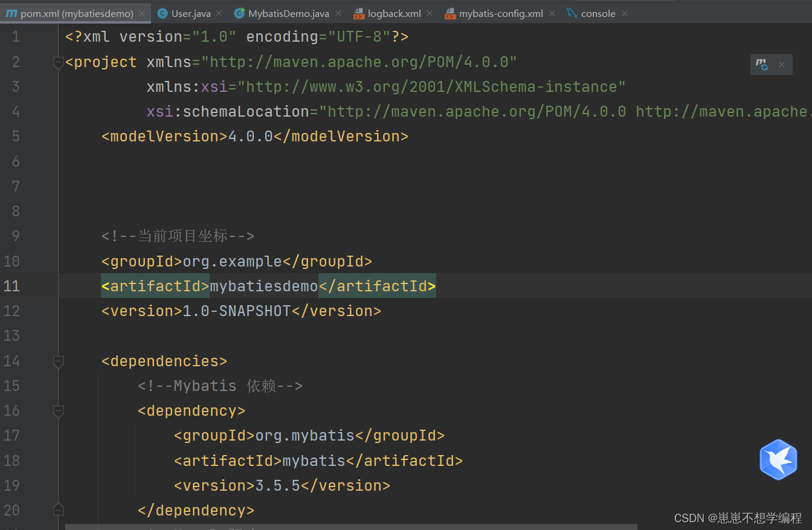Load Maven changes via floating reload icon
The height and width of the screenshot is (530, 812).
(762, 64)
